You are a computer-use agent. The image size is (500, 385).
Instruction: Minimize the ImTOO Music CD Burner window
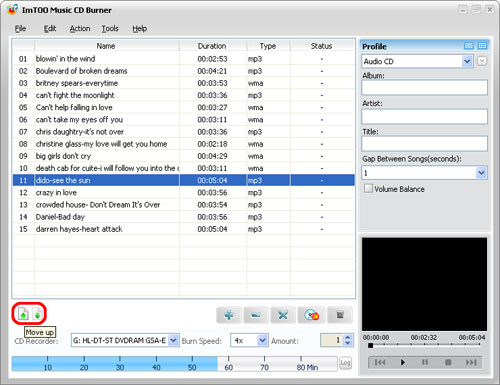point(463,10)
